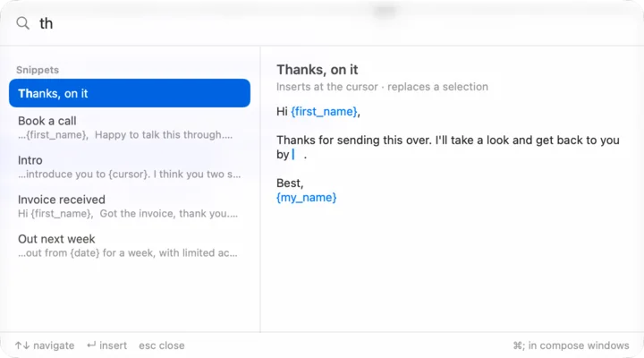Image resolution: width=644 pixels, height=358 pixels.
Task: Open the "Invoice received" snippet
Action: (x=130, y=207)
